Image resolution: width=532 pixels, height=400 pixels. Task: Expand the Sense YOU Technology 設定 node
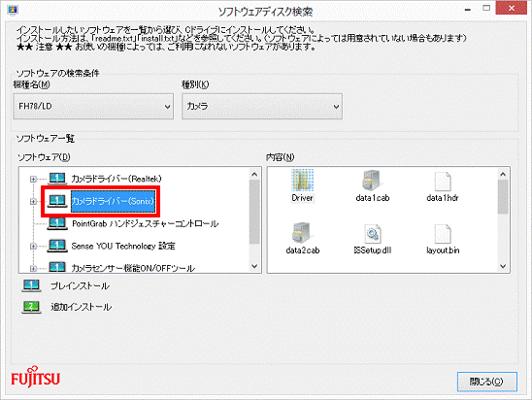(x=33, y=247)
